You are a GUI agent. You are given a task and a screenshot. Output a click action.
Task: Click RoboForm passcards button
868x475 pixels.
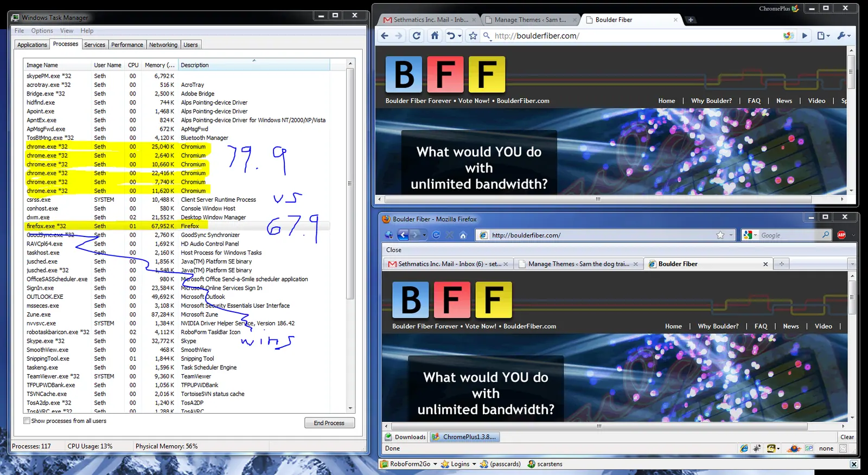click(x=500, y=464)
